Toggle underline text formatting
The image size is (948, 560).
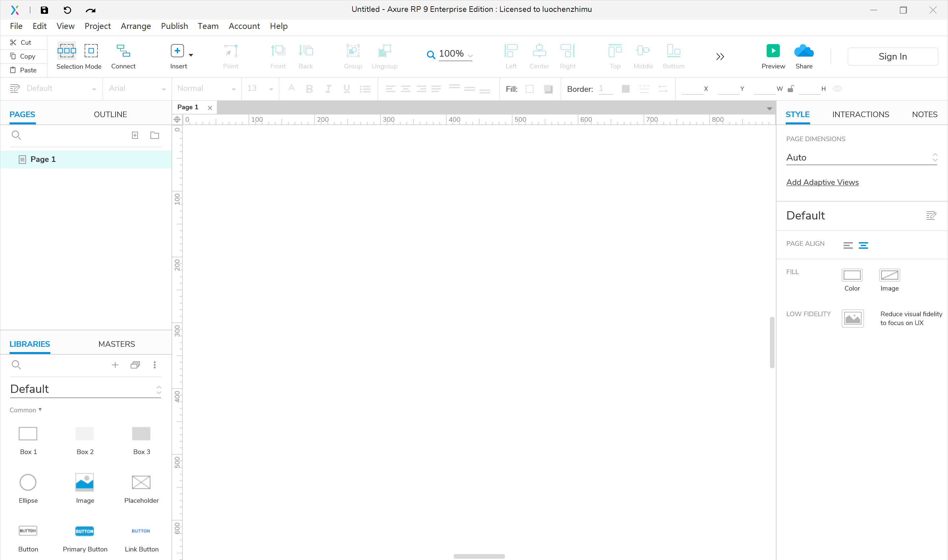pos(346,89)
